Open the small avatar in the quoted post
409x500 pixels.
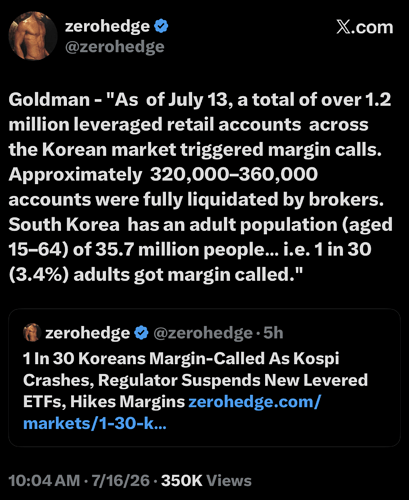pyautogui.click(x=32, y=332)
